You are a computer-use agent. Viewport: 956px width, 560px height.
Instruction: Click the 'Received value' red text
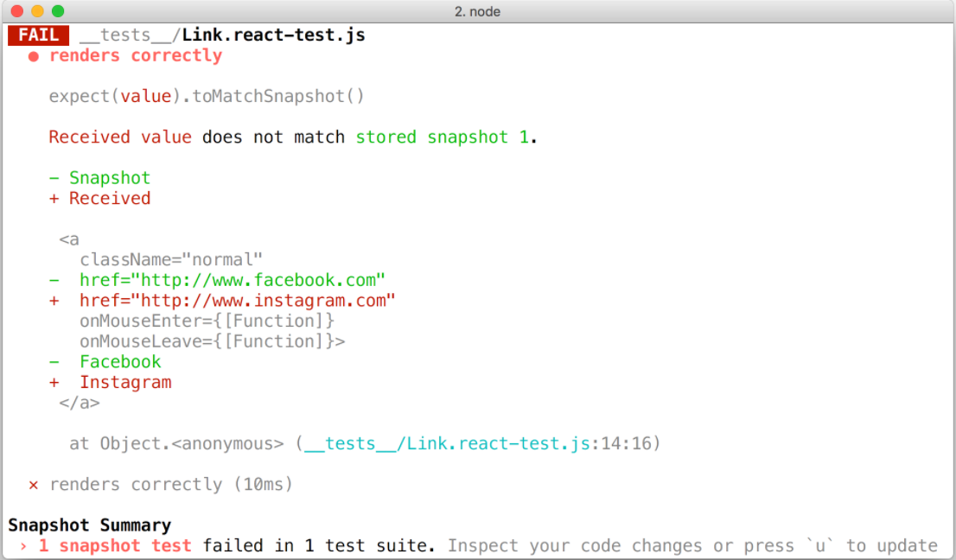[x=120, y=137]
